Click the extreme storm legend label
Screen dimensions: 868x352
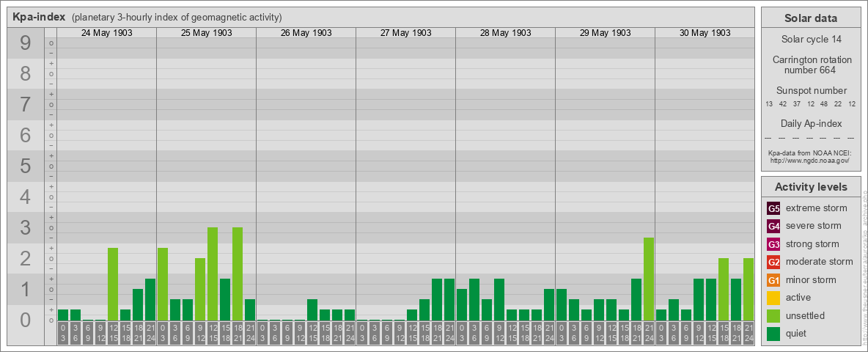point(816,209)
